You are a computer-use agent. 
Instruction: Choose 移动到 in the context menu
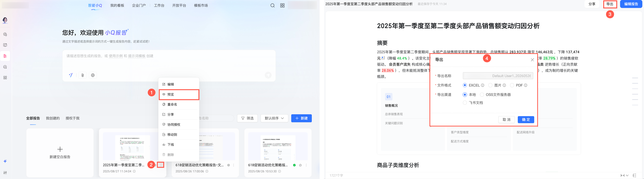click(x=179, y=135)
